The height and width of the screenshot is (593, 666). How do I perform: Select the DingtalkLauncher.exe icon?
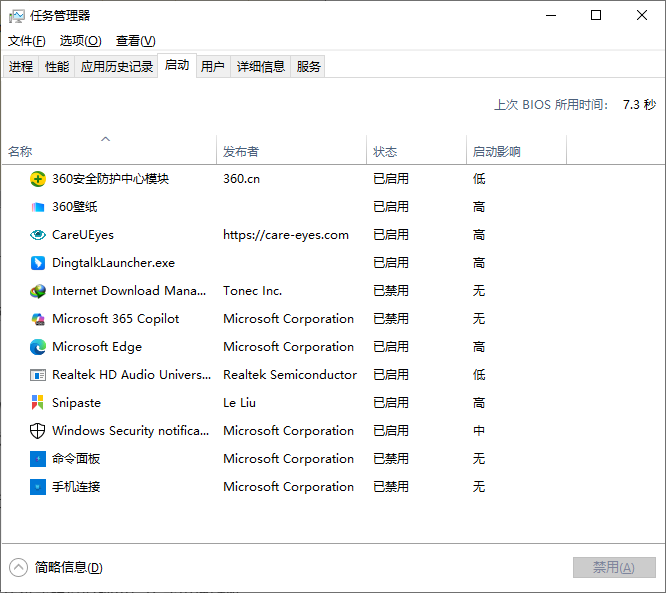(38, 263)
